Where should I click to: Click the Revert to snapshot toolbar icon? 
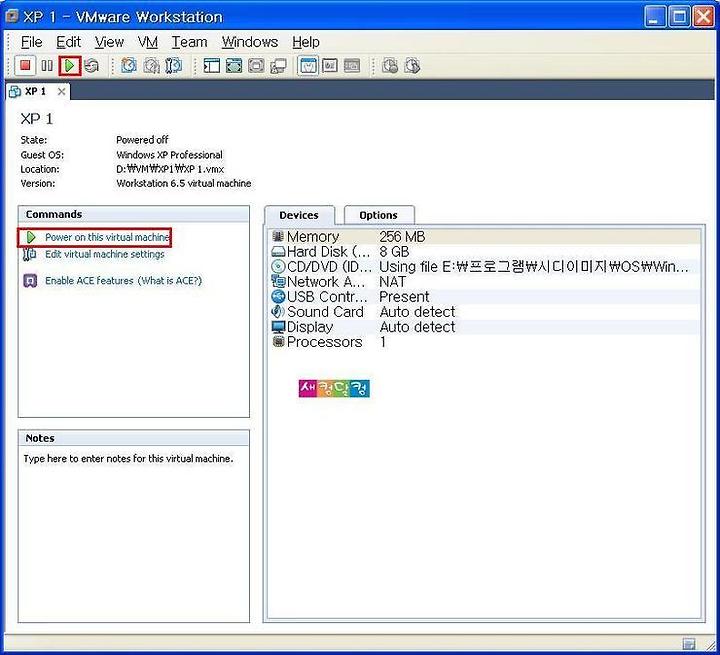151,66
